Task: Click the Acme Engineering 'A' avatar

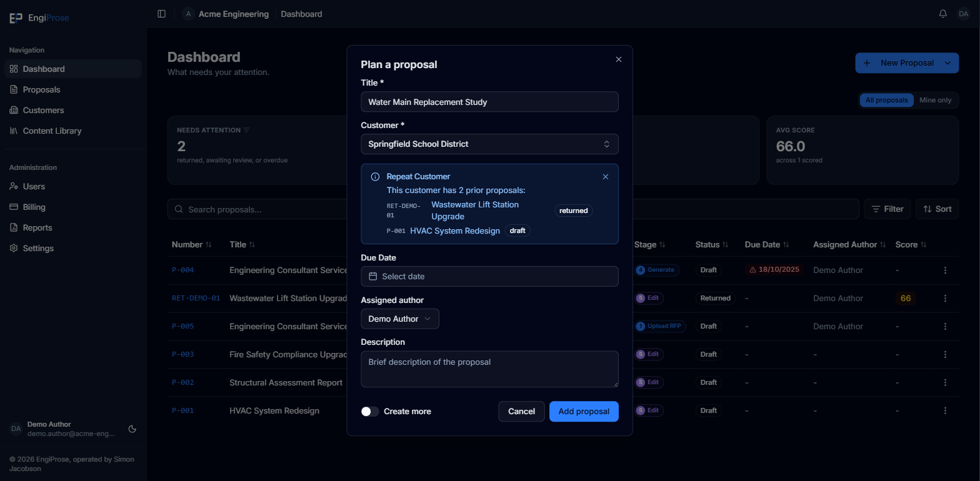Action: [x=188, y=14]
